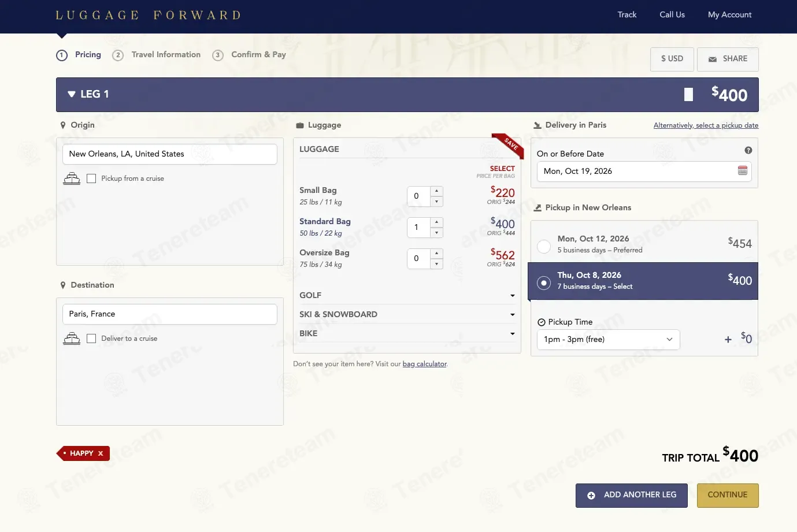Go to the Confirm & Pay step
797x532 pixels.
point(249,55)
